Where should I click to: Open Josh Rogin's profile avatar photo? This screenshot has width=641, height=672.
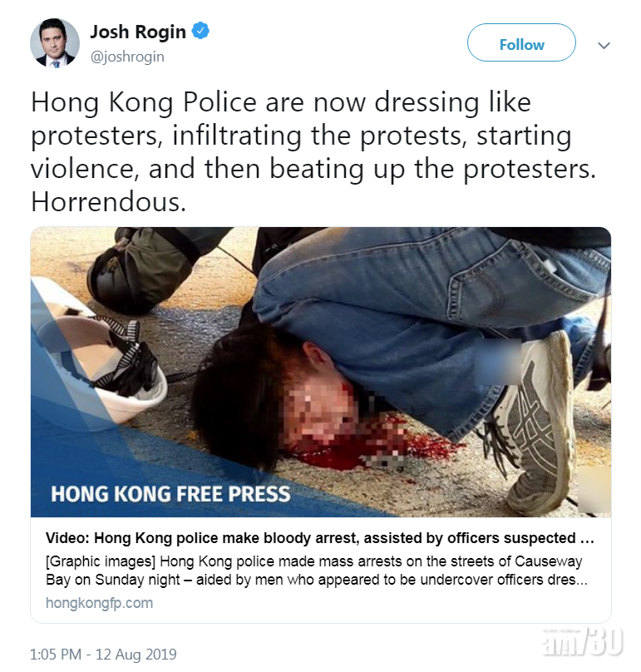coord(54,43)
